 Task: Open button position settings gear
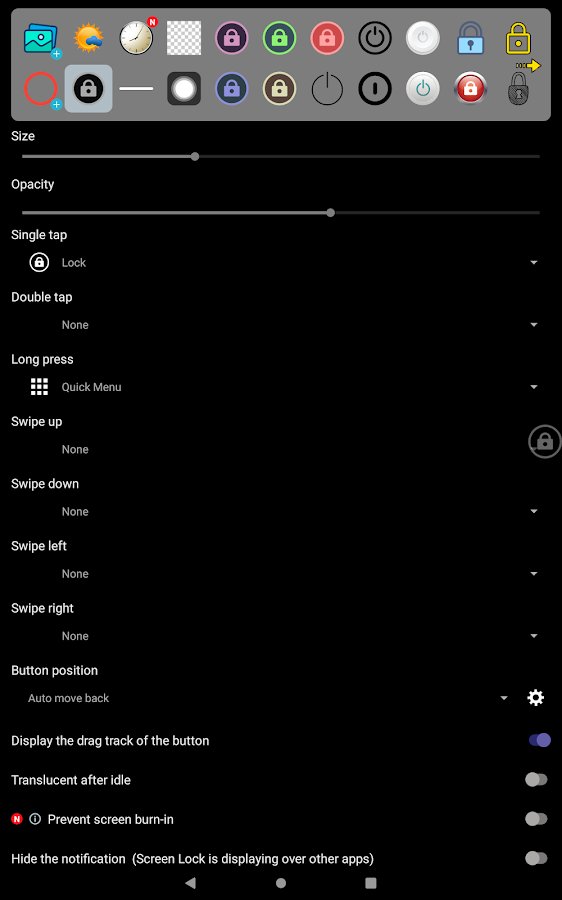535,697
